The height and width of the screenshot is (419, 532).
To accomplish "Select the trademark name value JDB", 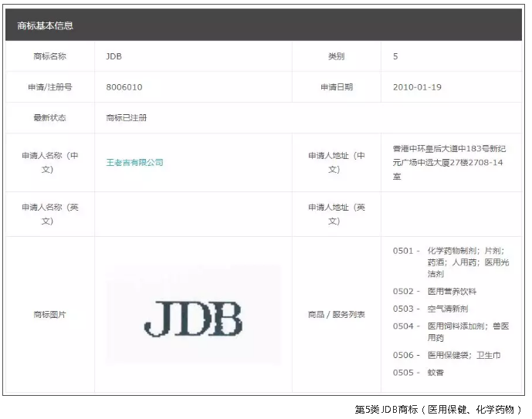I will point(114,56).
